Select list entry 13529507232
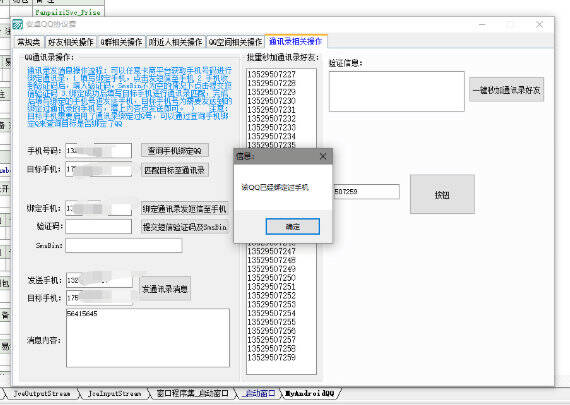Viewport: 570px width, 405px height. point(272,119)
